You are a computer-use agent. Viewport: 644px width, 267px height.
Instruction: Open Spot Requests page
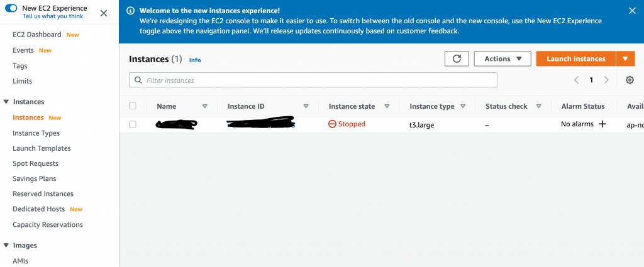coord(35,163)
